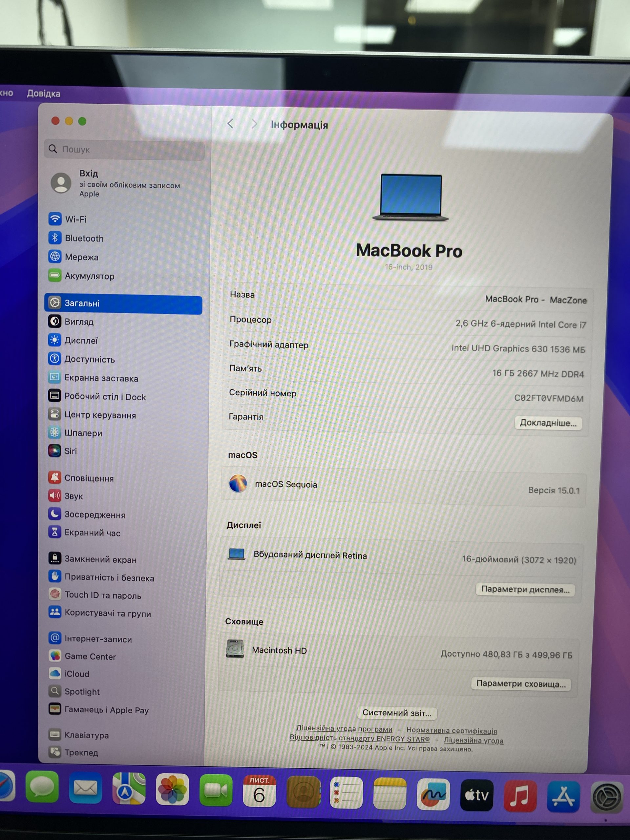Open Нормативна сертифікація link
Viewport: 630px width, 840px height.
click(x=451, y=730)
